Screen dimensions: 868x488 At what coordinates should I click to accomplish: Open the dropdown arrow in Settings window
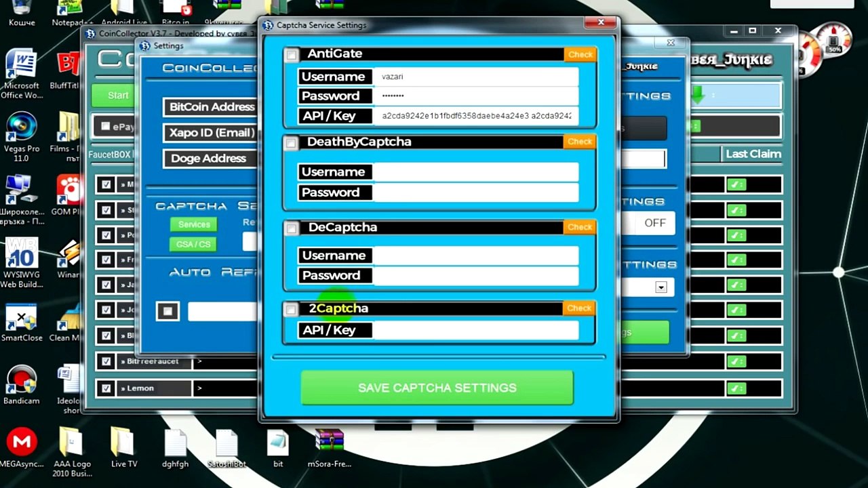click(x=660, y=287)
